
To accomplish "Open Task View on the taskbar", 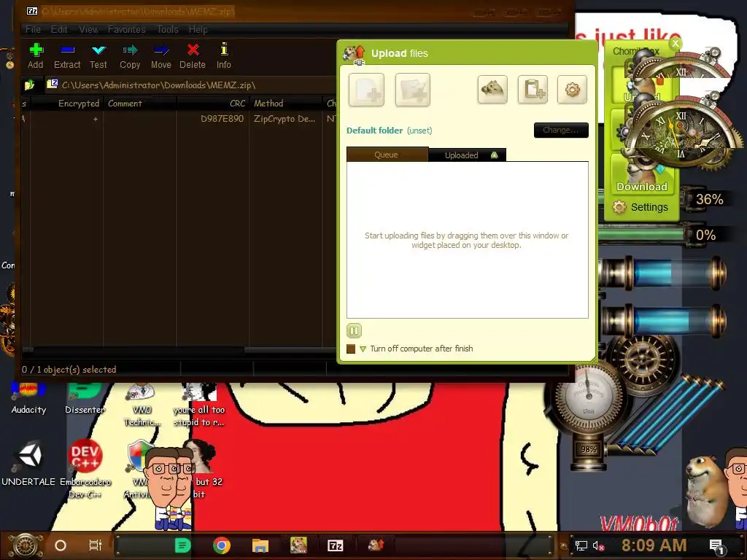I will pyautogui.click(x=96, y=545).
